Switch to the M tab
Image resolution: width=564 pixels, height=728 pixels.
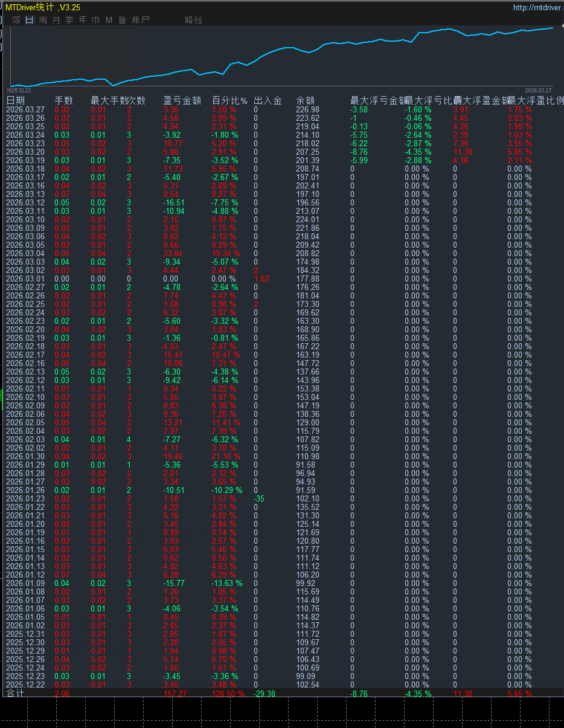click(109, 20)
